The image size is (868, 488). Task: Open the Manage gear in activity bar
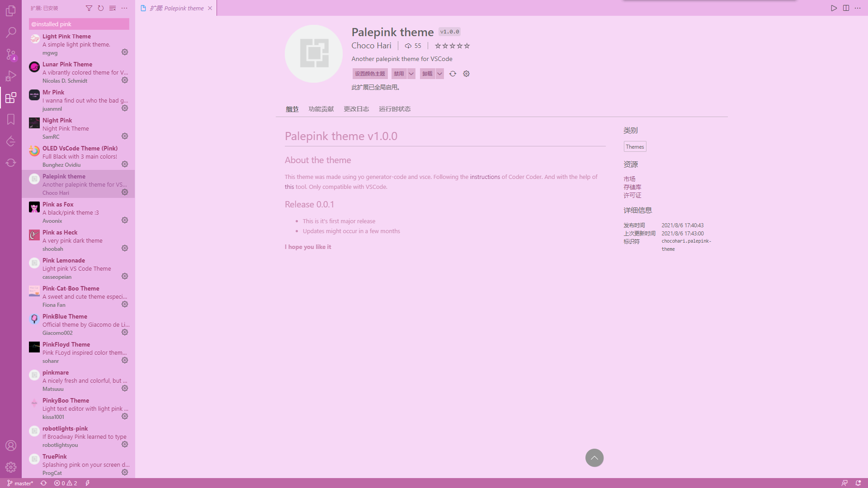[11, 467]
